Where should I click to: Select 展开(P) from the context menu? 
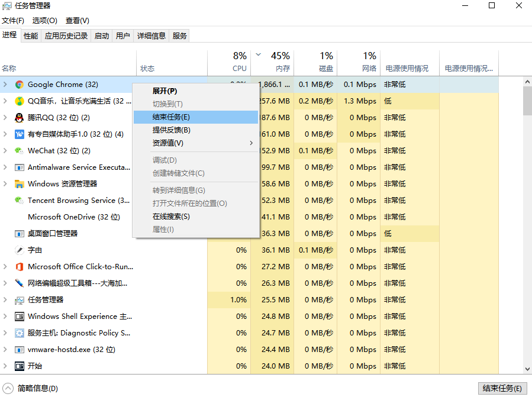(196, 91)
